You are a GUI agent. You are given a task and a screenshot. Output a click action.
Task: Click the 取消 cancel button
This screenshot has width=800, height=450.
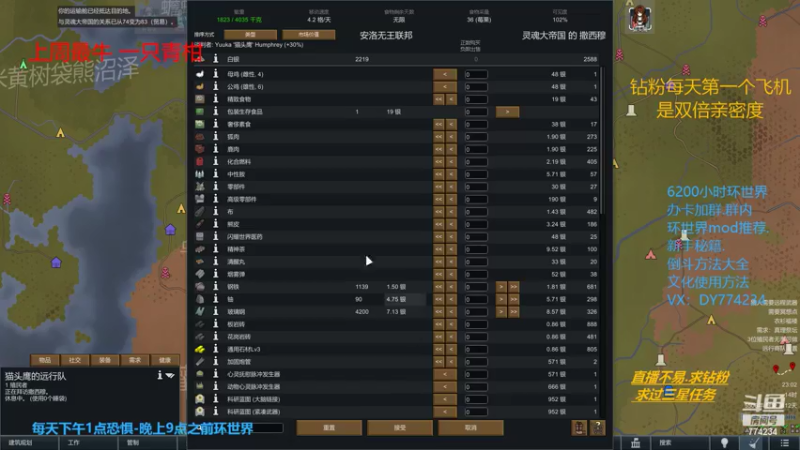click(470, 428)
